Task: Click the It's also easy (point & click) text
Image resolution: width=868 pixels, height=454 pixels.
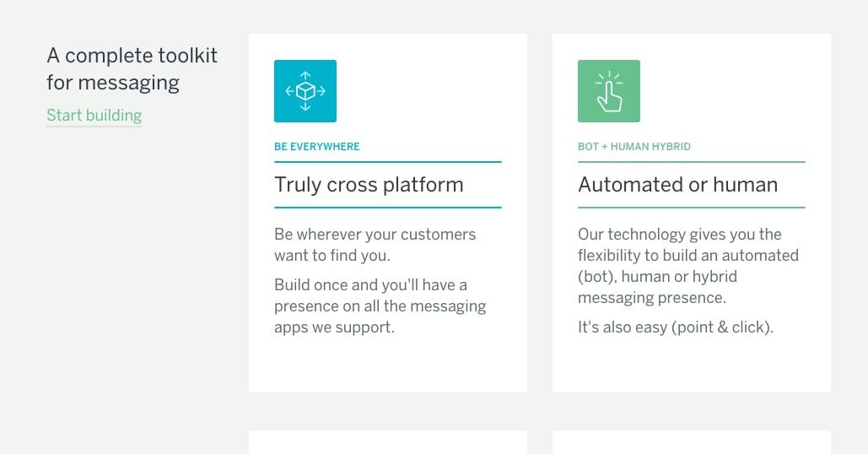Action: [x=676, y=327]
